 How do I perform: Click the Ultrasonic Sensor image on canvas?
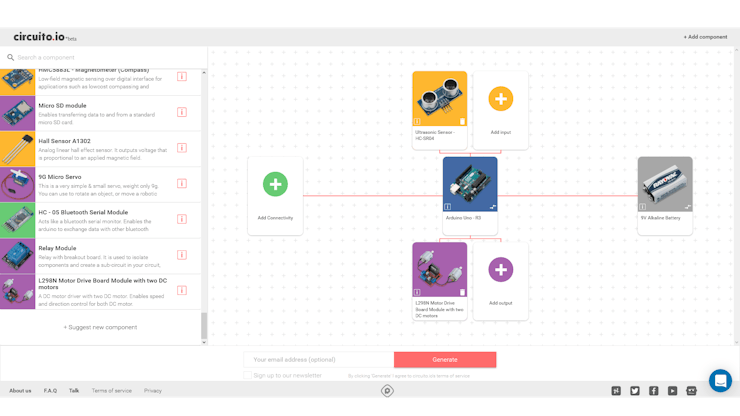pyautogui.click(x=439, y=98)
